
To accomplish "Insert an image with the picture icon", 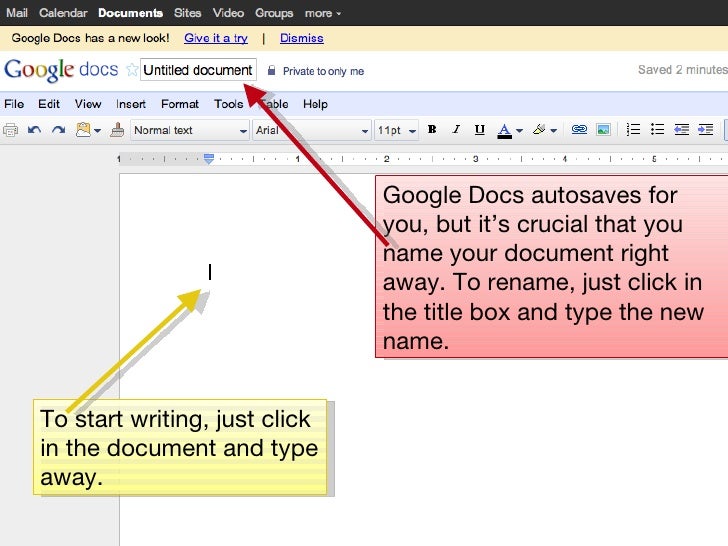I will 603,130.
